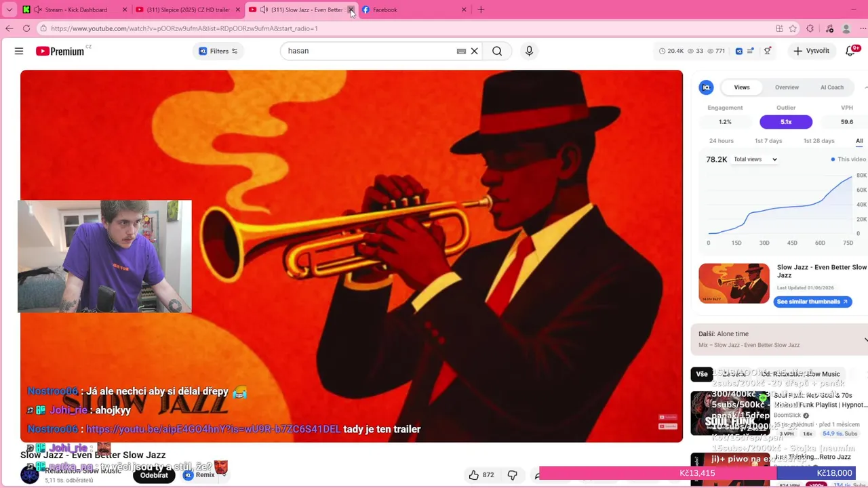The image size is (868, 488).
Task: Open the on-screen keyboard icon in search
Action: click(x=461, y=51)
